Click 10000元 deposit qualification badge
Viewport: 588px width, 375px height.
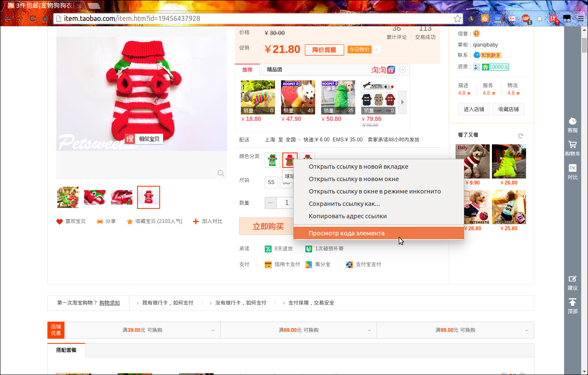coord(496,67)
